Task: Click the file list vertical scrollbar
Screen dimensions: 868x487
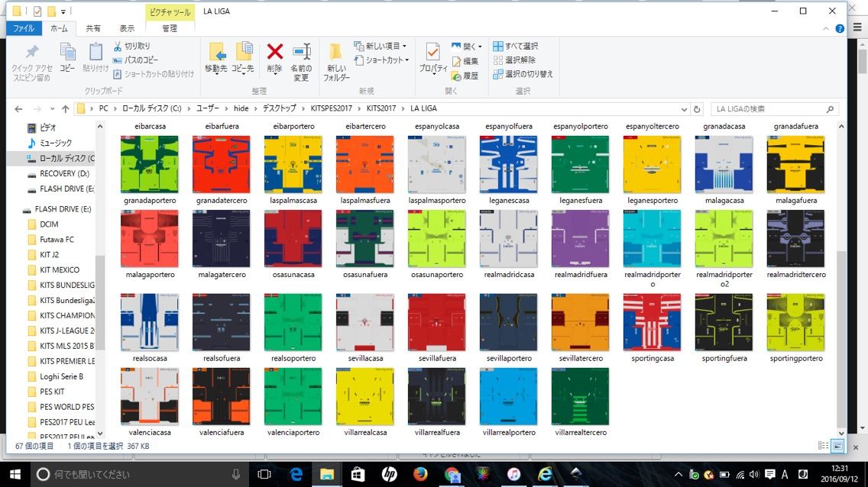Action: (x=840, y=340)
